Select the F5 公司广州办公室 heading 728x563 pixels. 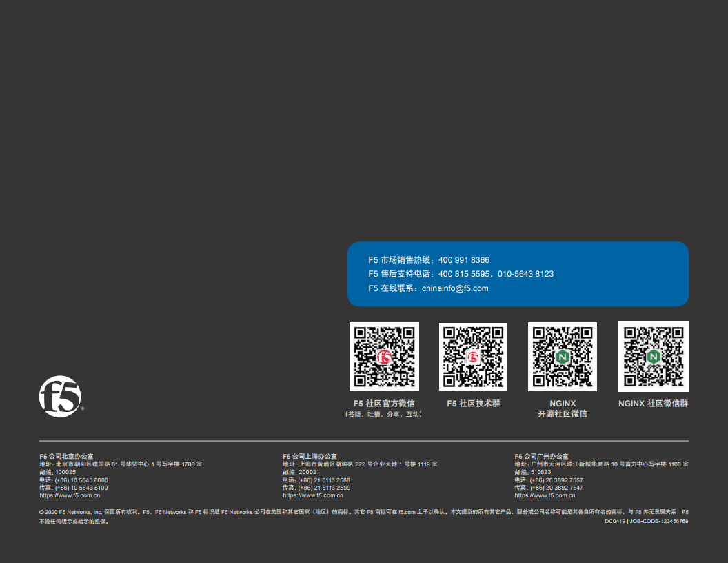coord(541,456)
